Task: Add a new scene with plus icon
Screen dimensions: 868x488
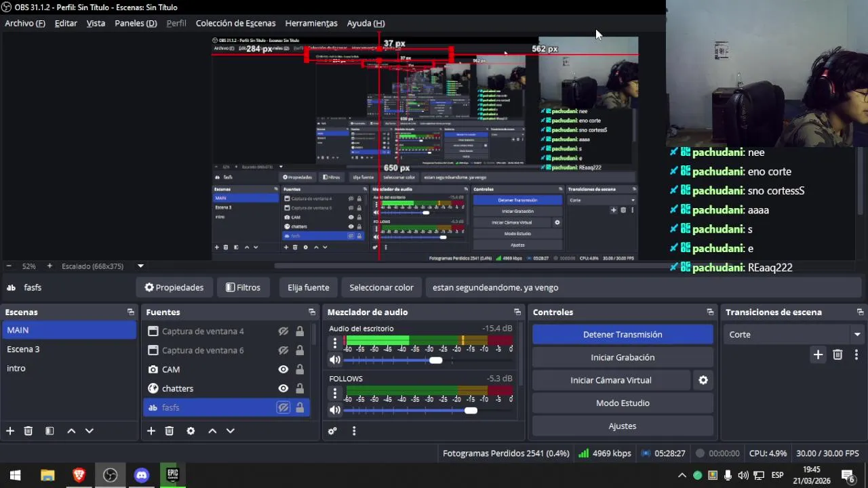Action: 10,431
